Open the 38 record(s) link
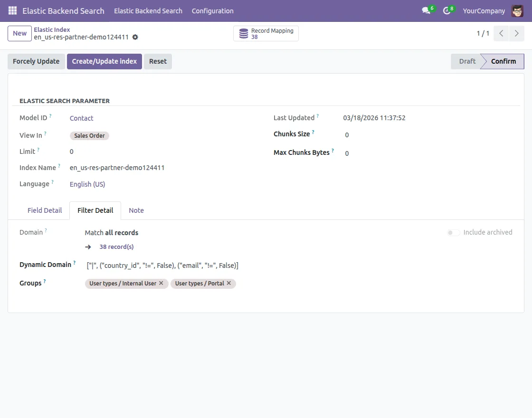This screenshot has width=532, height=418. [x=116, y=247]
